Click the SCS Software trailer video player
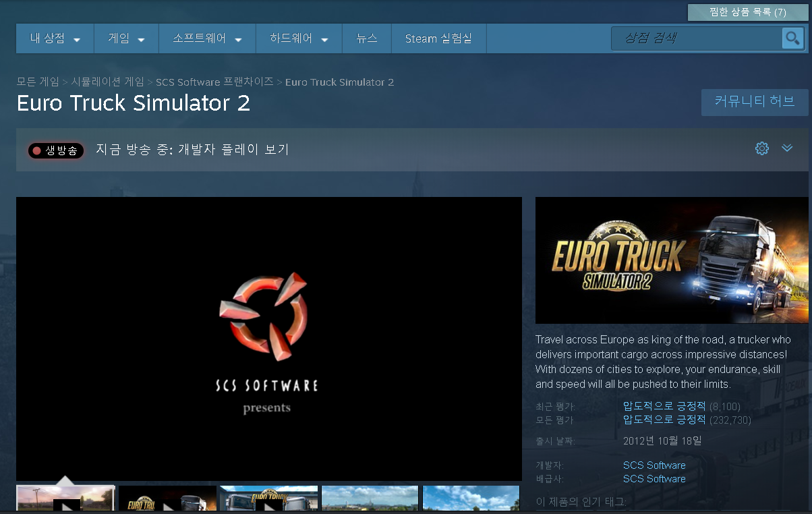Viewport: 812px width, 514px height. pos(269,339)
